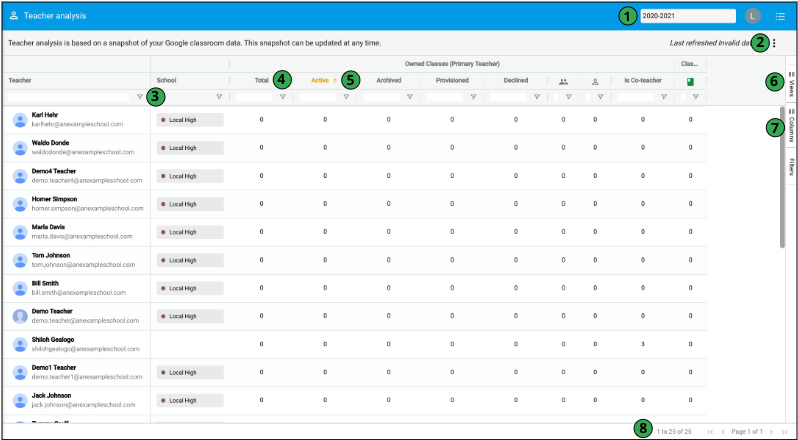The image size is (798, 440).
Task: Open the Filters side panel tab
Action: [791, 166]
